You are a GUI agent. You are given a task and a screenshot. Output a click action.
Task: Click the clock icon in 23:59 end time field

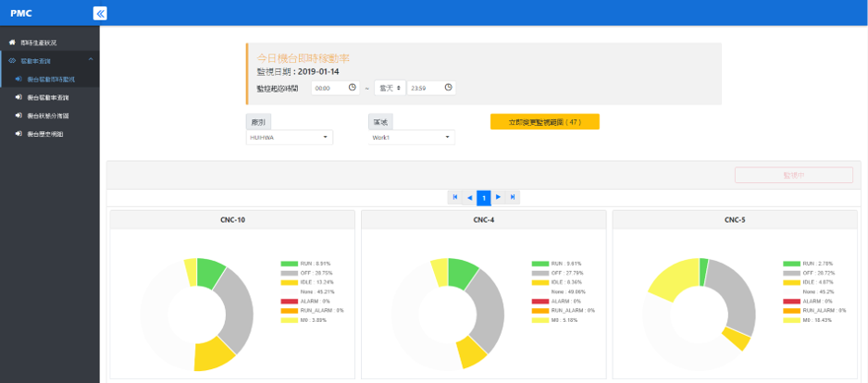[448, 88]
